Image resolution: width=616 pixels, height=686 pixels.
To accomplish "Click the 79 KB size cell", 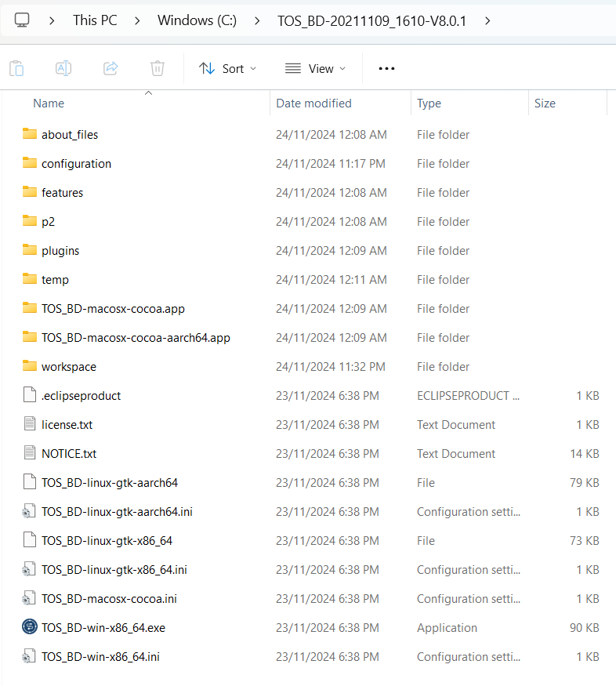I will tap(585, 483).
